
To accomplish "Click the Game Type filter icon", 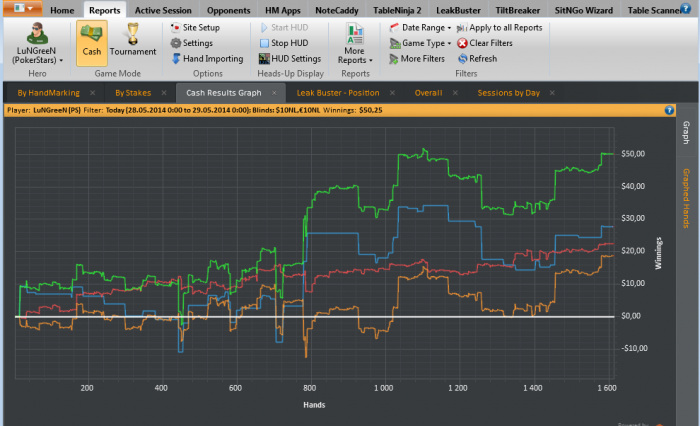I will [395, 43].
